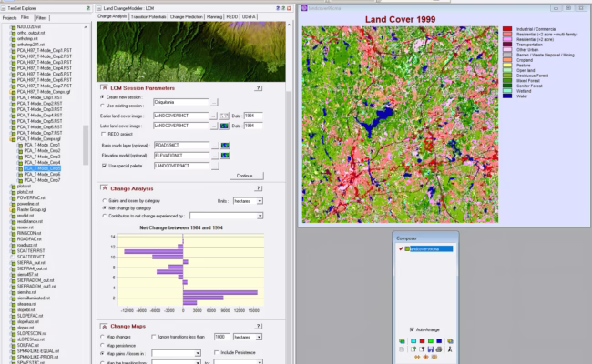This screenshot has height=364, width=592.
Task: Click the first orange icon in Composer's bottom row
Action: [x=417, y=357]
